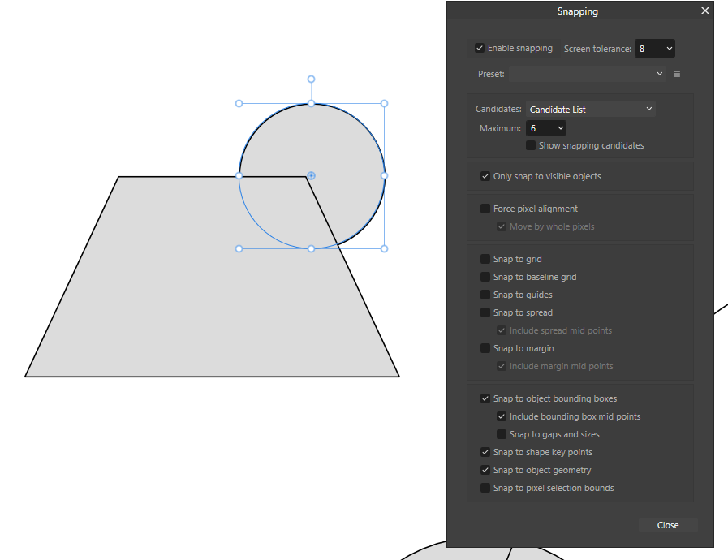Dismiss the Snapping dialog with the X

click(704, 11)
